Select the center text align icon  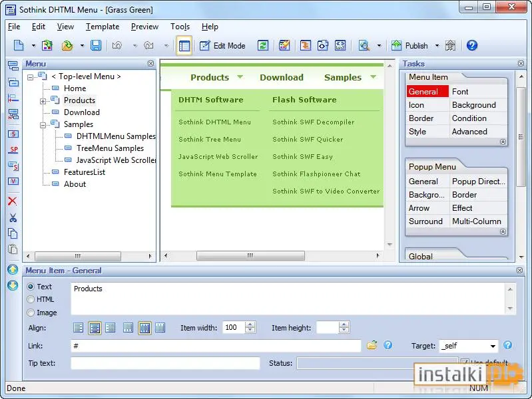click(95, 328)
